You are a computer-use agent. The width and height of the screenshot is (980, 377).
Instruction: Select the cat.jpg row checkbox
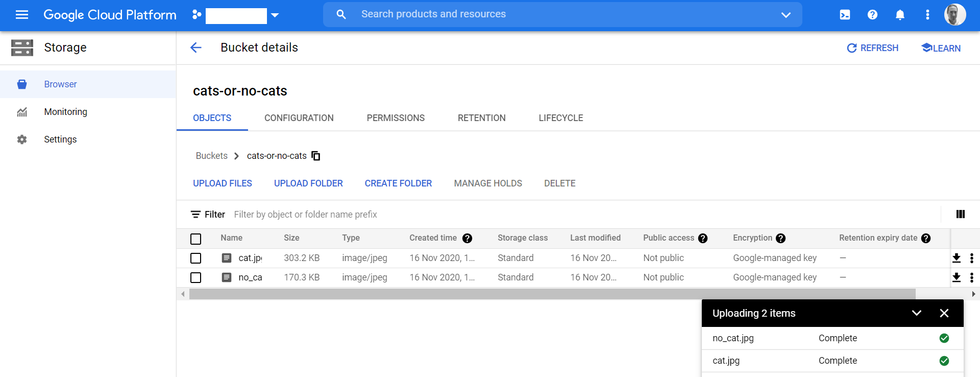pyautogui.click(x=195, y=258)
